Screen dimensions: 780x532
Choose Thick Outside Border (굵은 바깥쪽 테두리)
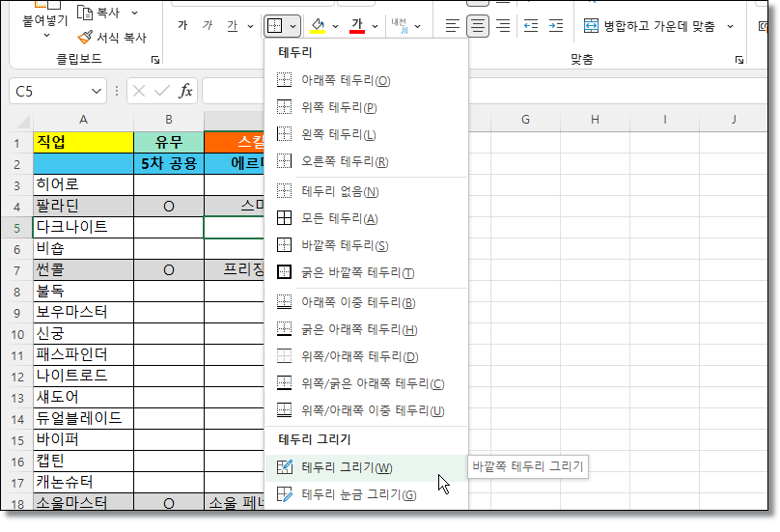[367, 272]
